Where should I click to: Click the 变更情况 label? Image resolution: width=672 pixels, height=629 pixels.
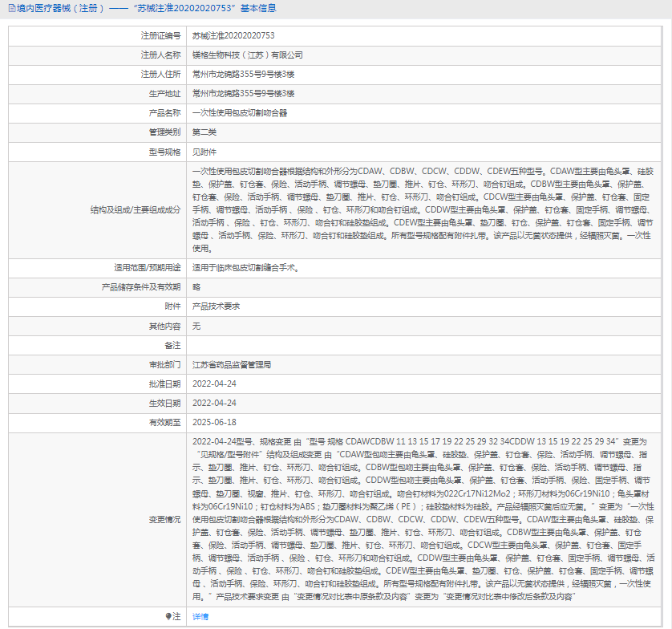coord(164,520)
